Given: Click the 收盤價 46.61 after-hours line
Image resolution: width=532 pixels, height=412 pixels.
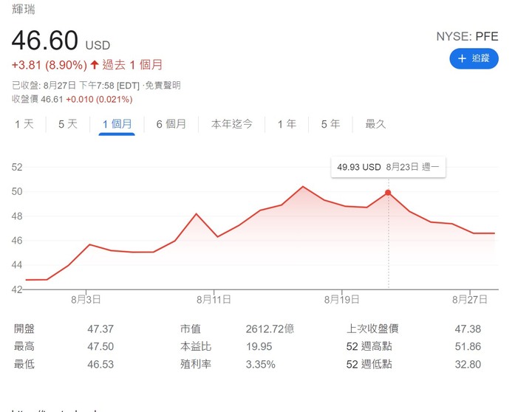Looking at the screenshot, I should 72,100.
